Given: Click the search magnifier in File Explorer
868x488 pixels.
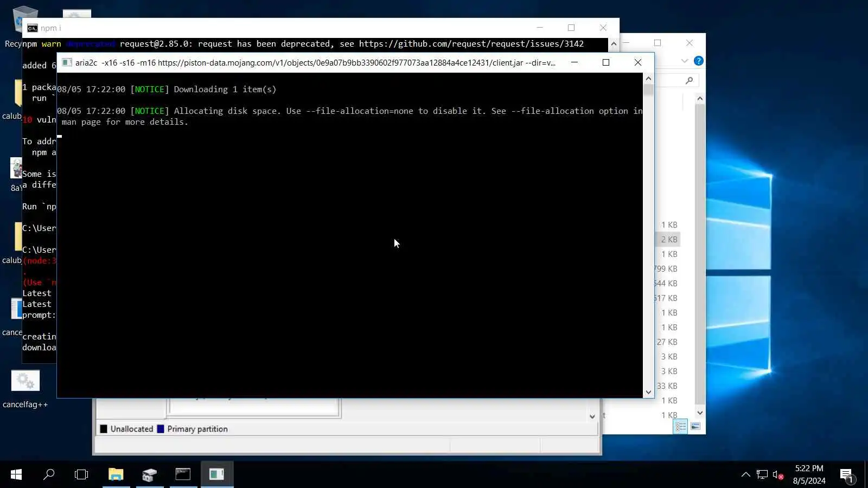Looking at the screenshot, I should (x=689, y=80).
